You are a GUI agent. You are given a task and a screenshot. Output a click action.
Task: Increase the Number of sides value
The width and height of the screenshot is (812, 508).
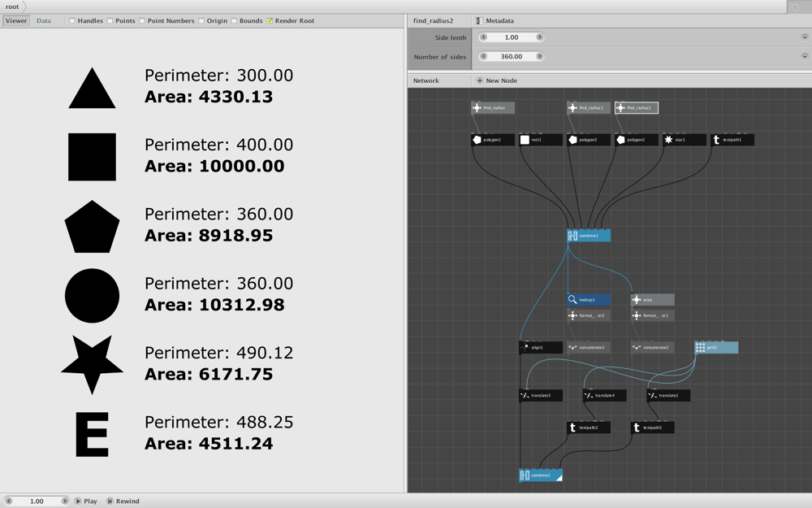(540, 57)
